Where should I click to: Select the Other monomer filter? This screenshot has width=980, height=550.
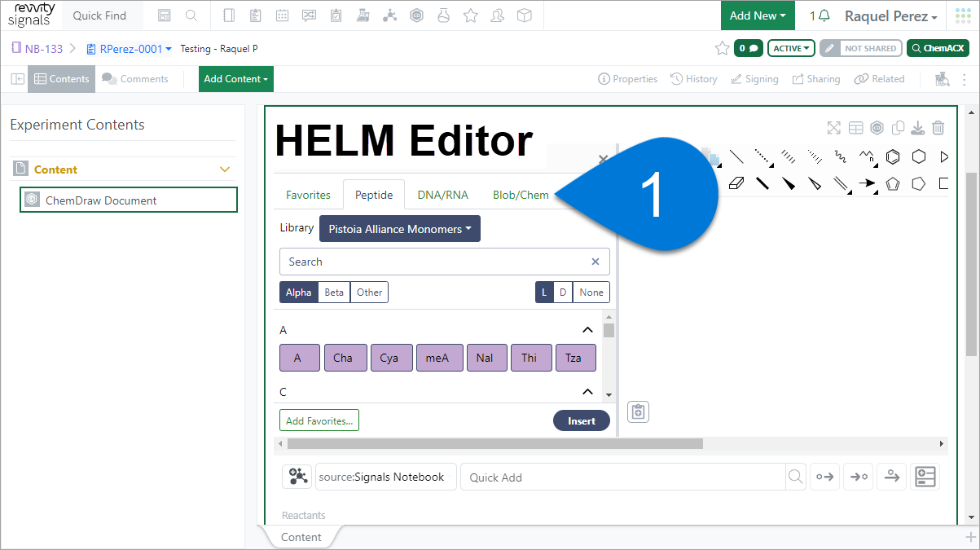click(369, 293)
